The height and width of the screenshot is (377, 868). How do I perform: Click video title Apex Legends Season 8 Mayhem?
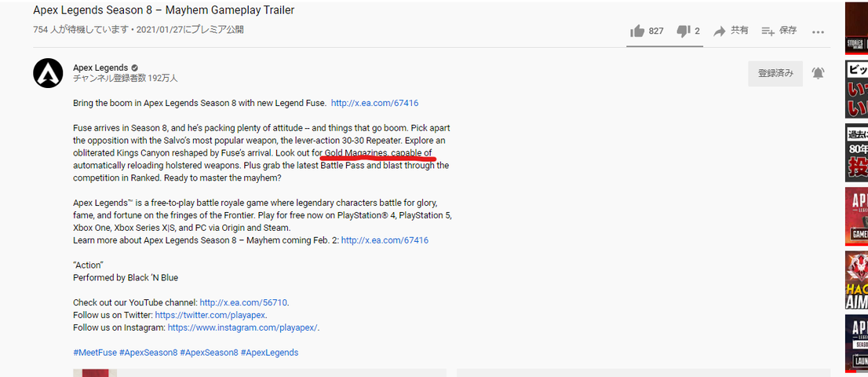coord(164,10)
